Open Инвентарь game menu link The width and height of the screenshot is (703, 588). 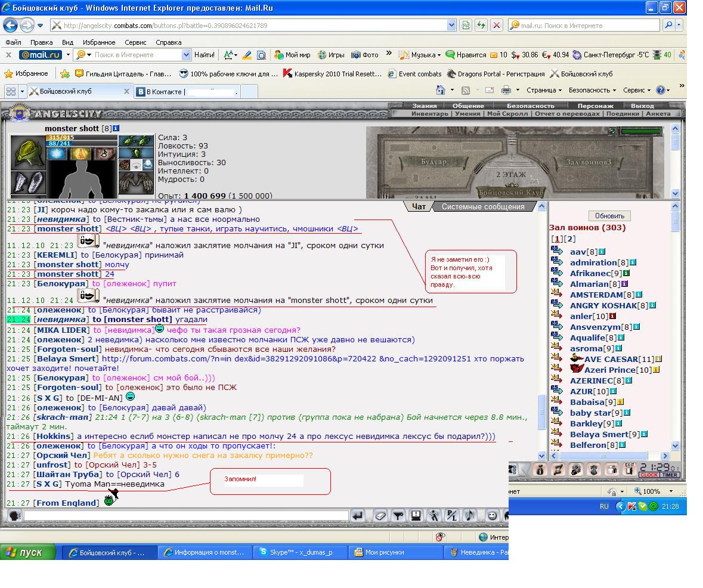coord(429,113)
